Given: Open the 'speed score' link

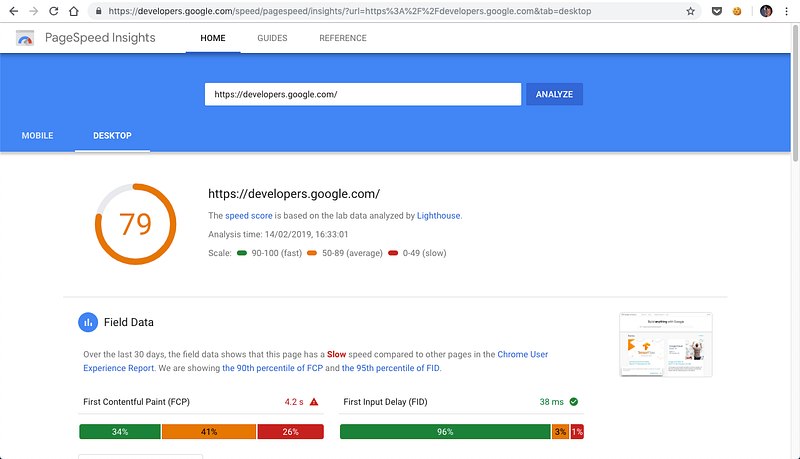Looking at the screenshot, I should [248, 216].
